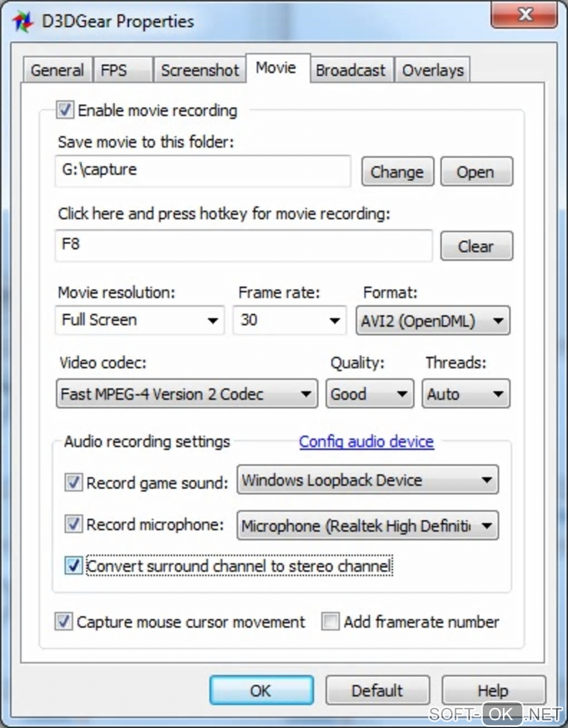Viewport: 568px width, 728px height.
Task: Expand the Windows Loopback Device dropdown
Action: click(368, 480)
